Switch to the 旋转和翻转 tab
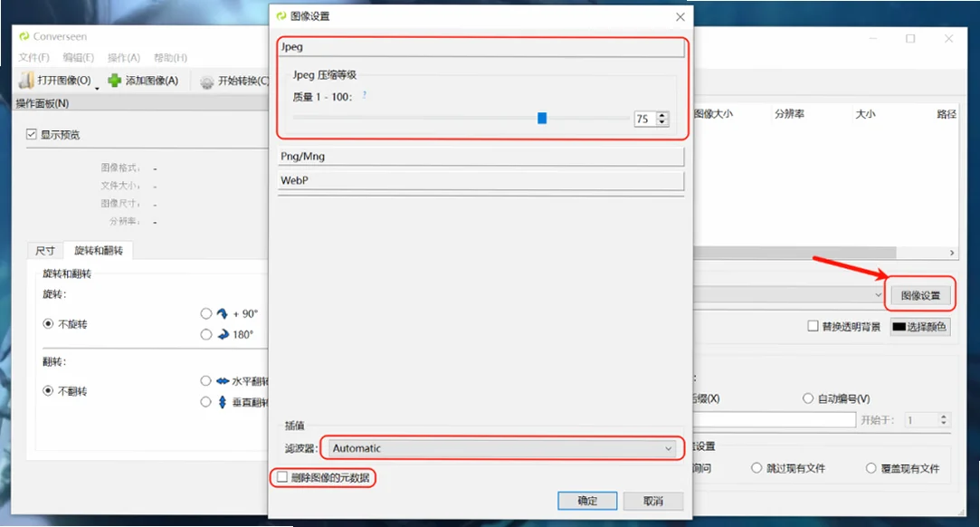The image size is (980, 527). click(x=98, y=250)
